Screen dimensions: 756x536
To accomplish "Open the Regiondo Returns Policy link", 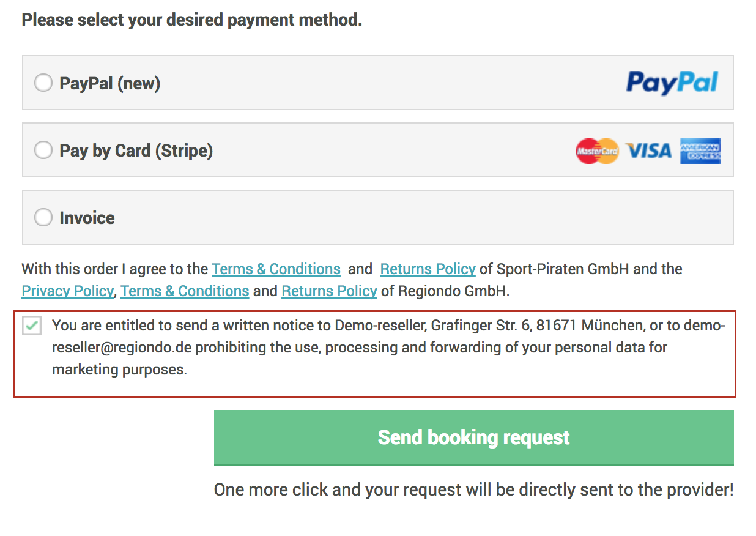I will coord(329,291).
